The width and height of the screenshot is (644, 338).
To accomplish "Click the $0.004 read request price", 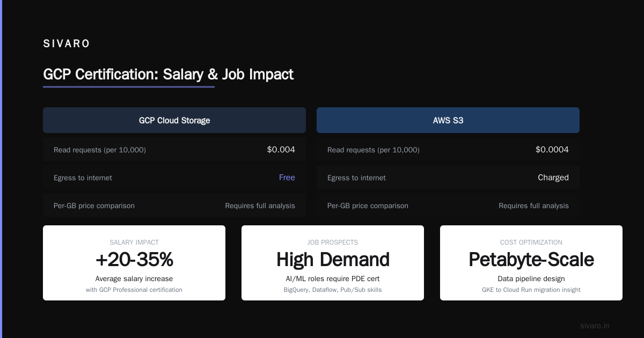I will [281, 150].
